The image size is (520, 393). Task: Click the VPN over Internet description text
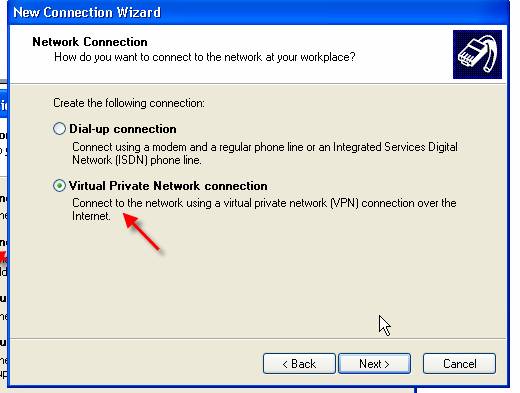264,209
